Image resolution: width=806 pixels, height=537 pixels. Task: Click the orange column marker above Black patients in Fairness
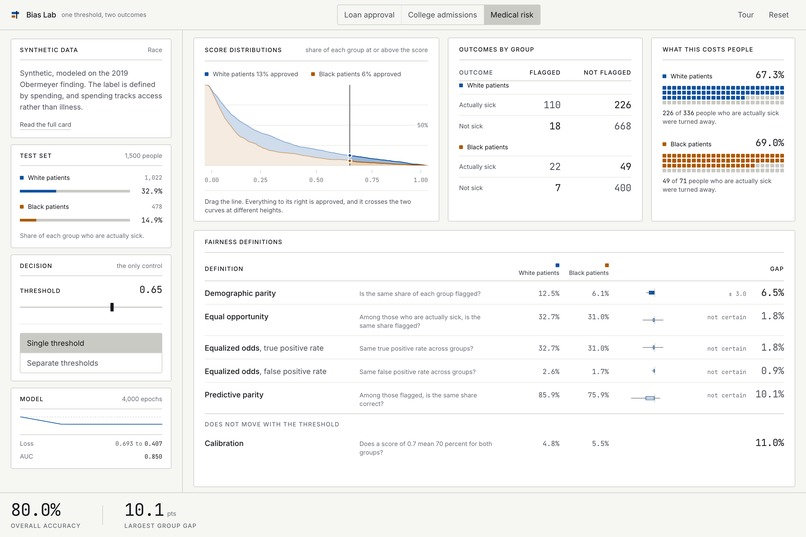[607, 265]
